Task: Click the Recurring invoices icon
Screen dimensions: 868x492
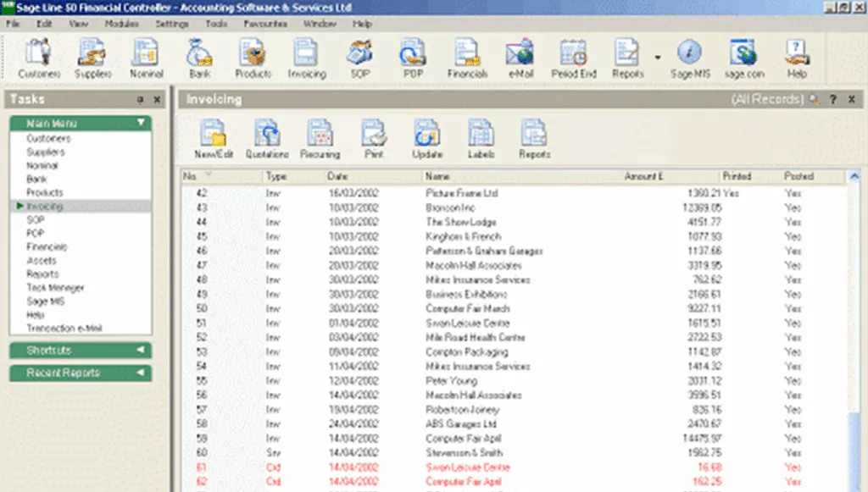Action: point(320,140)
